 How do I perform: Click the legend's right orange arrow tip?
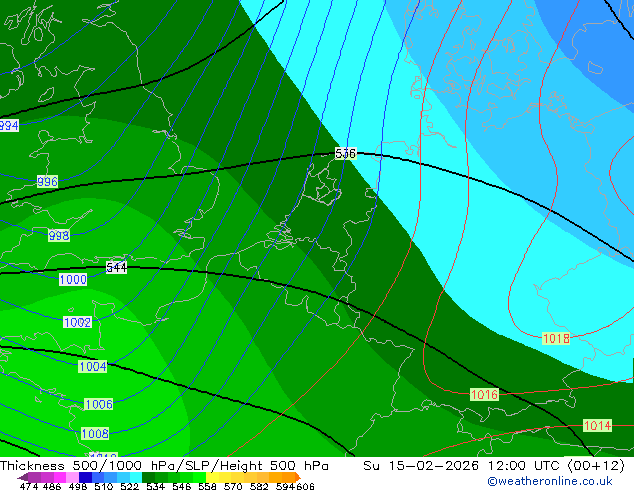298,477
